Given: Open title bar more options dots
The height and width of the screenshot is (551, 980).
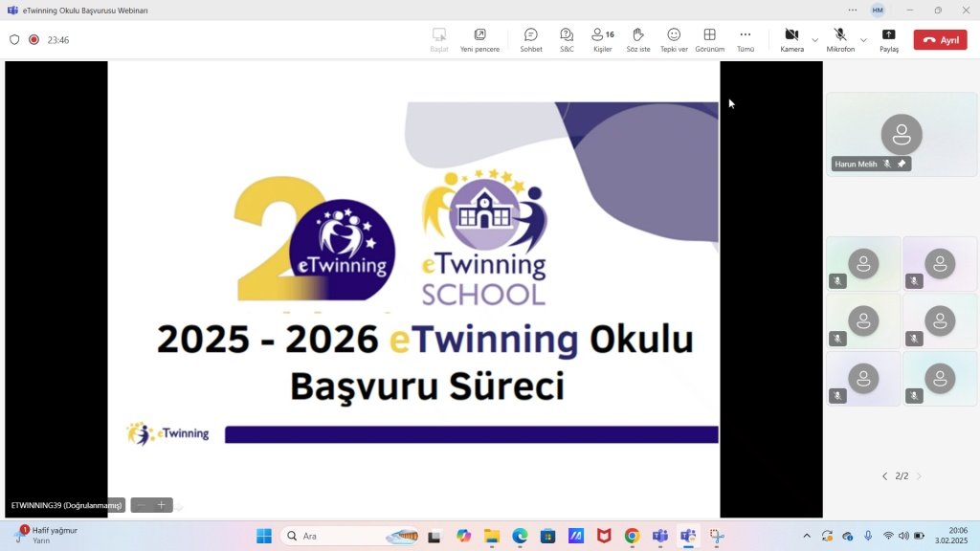Looking at the screenshot, I should click(x=853, y=10).
